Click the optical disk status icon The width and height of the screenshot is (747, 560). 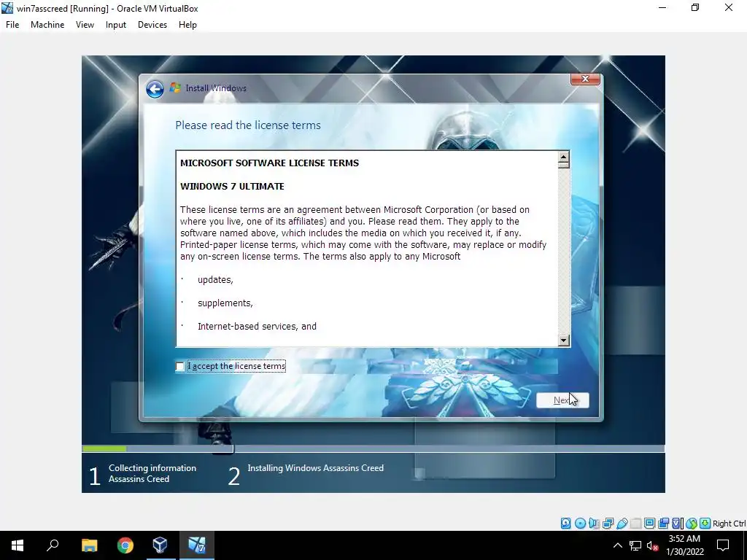point(580,524)
